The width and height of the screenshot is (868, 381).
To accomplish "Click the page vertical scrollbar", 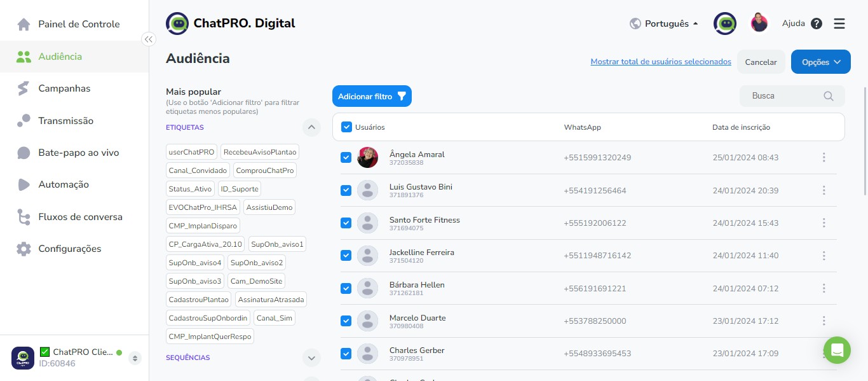I will pyautogui.click(x=865, y=140).
